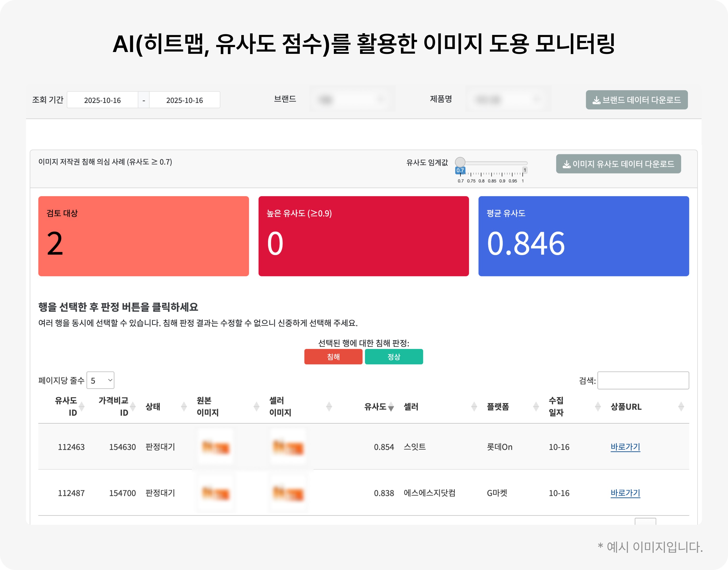Image resolution: width=728 pixels, height=570 pixels.
Task: Sort by 수집 일자 column arrows
Action: point(598,406)
